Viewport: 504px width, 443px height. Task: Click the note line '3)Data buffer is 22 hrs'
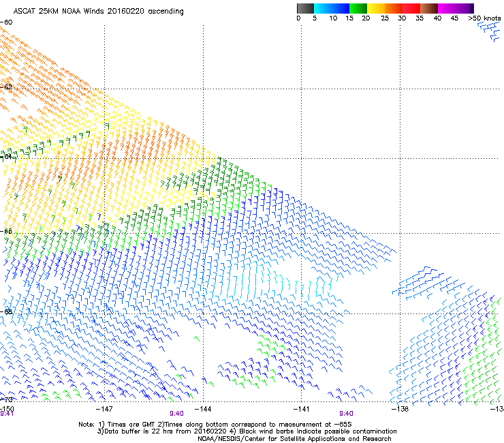tap(247, 431)
